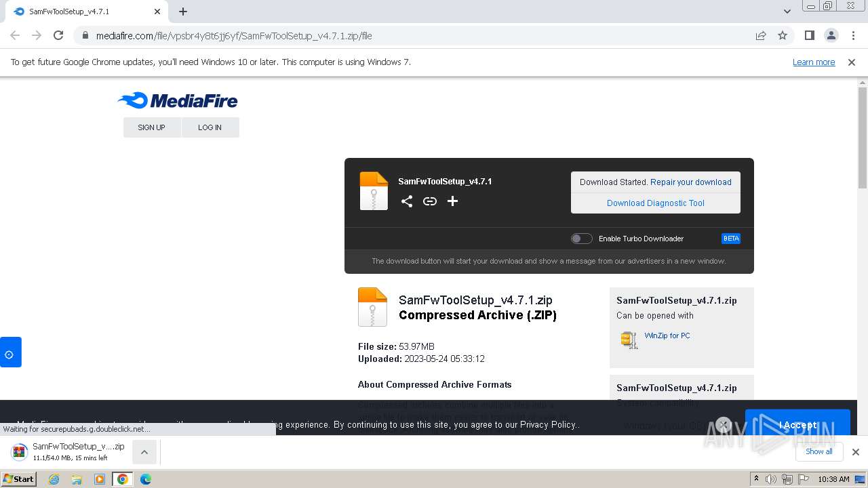This screenshot has height=488, width=868.
Task: Click 'Uploaded: 2023-05-24 05:33:12' text
Action: pyautogui.click(x=421, y=359)
